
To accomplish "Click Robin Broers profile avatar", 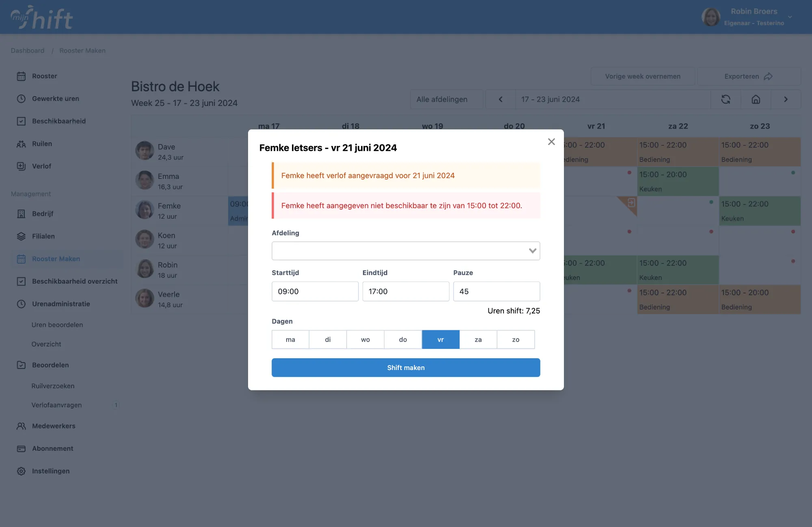I will [x=710, y=17].
